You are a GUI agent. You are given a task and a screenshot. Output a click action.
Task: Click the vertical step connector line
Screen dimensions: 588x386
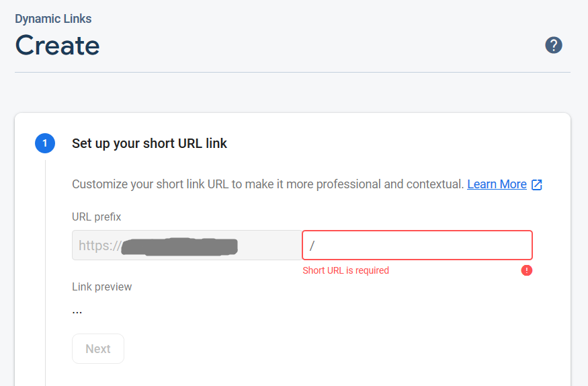pos(45,269)
